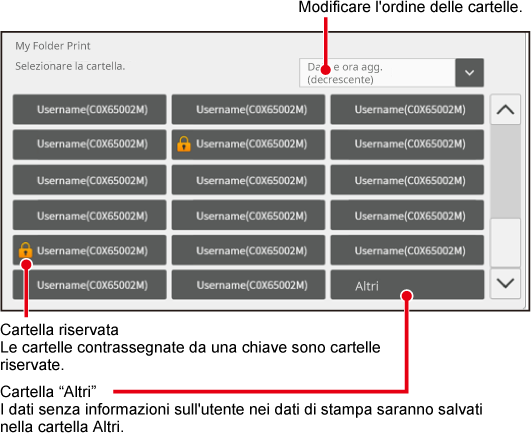Select the top-middle Username folder

(248, 109)
